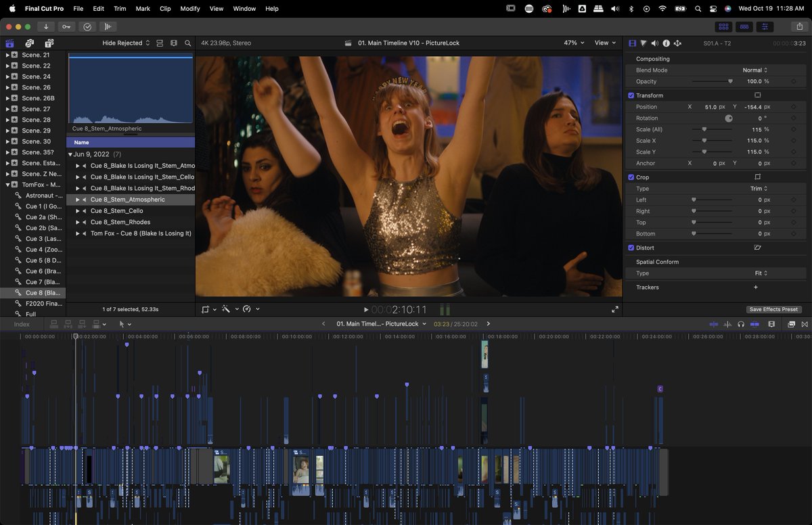
Task: Add a tracker with plus button
Action: (x=756, y=288)
